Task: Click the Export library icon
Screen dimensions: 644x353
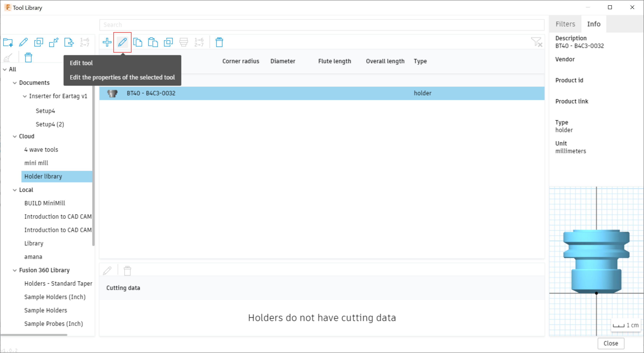Action: pos(69,42)
